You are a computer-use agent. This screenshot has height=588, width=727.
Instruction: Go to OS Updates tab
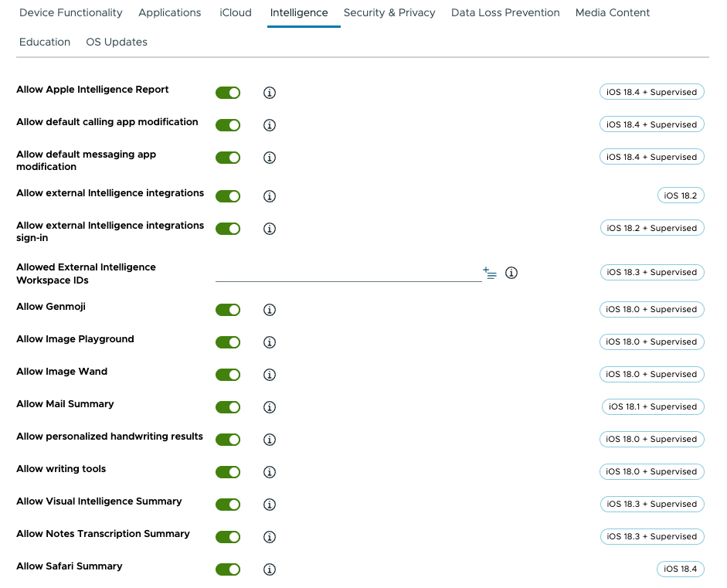[x=117, y=42]
